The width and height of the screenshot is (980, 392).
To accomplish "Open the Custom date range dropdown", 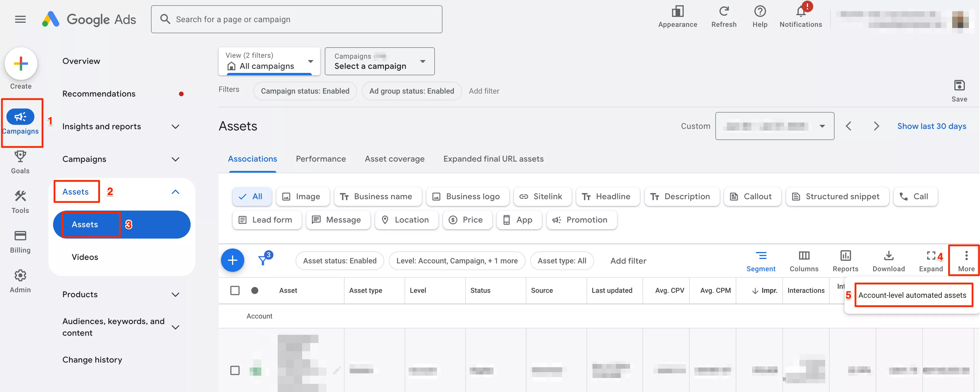I will coord(774,126).
